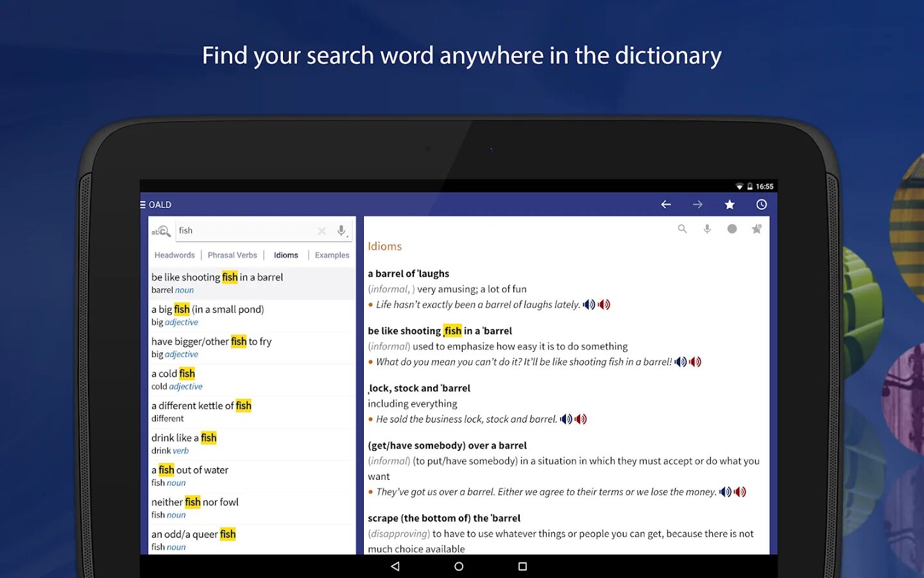Clear the search field with X
This screenshot has height=578, width=924.
(322, 231)
